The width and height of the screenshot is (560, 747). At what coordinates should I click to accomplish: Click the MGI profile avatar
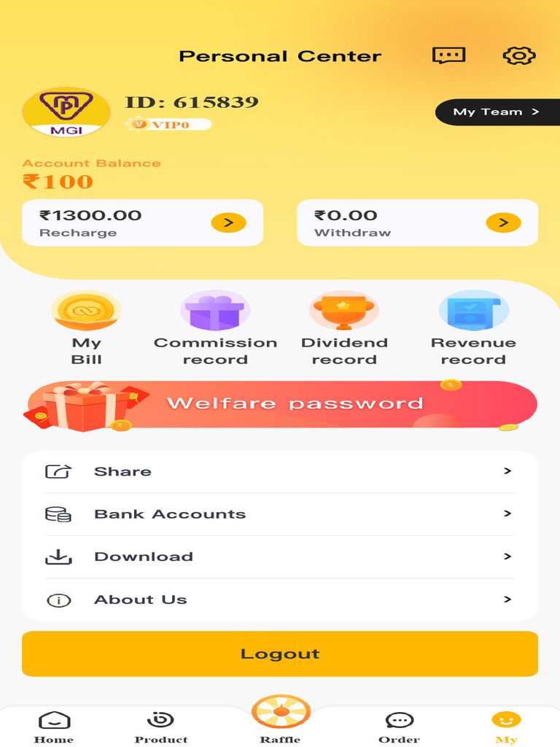point(66,113)
